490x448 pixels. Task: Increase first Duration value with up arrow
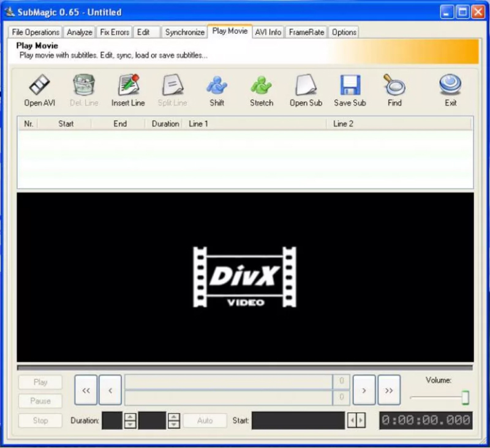[130, 417]
